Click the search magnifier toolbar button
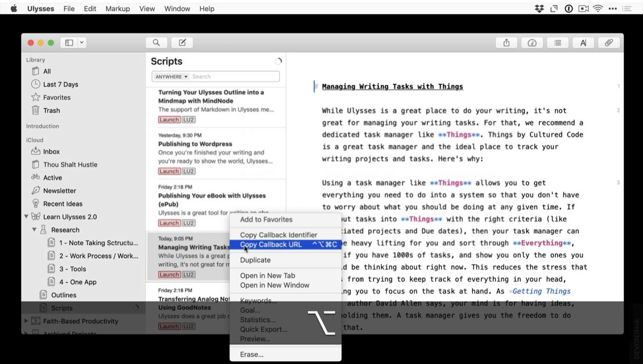This screenshot has width=643, height=364. pos(156,43)
